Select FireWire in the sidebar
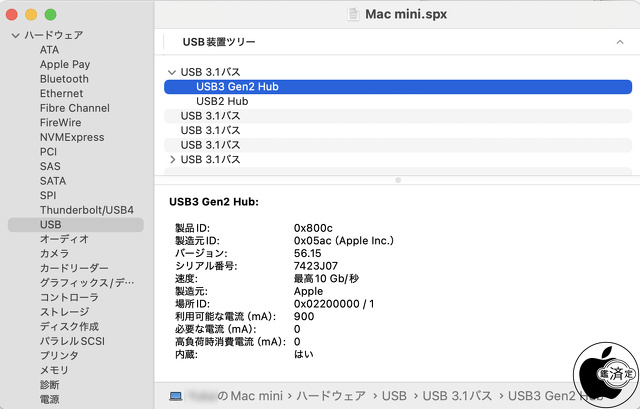The width and height of the screenshot is (640, 409). pos(60,122)
